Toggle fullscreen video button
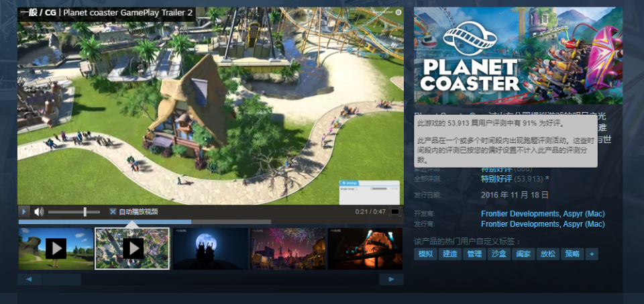 394,211
